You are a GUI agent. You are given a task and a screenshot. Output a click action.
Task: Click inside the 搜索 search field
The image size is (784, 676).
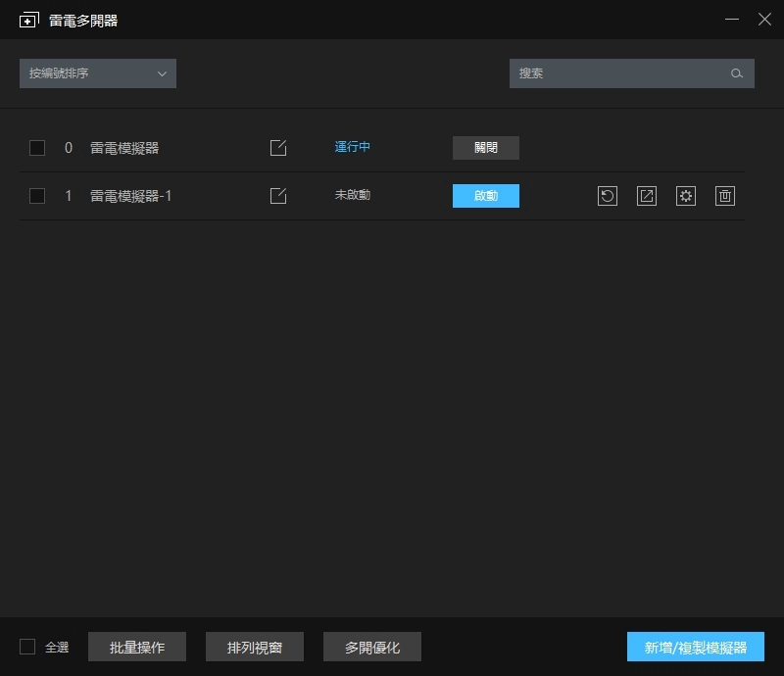(x=617, y=73)
